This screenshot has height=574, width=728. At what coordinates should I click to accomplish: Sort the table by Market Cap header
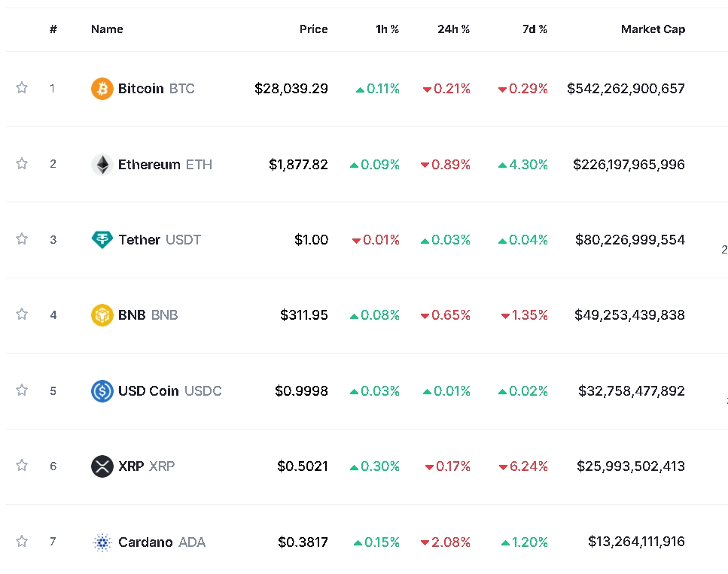pyautogui.click(x=653, y=29)
